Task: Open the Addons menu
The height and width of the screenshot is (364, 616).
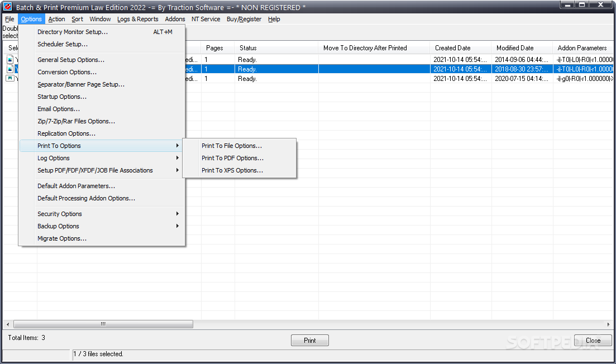Action: (175, 19)
